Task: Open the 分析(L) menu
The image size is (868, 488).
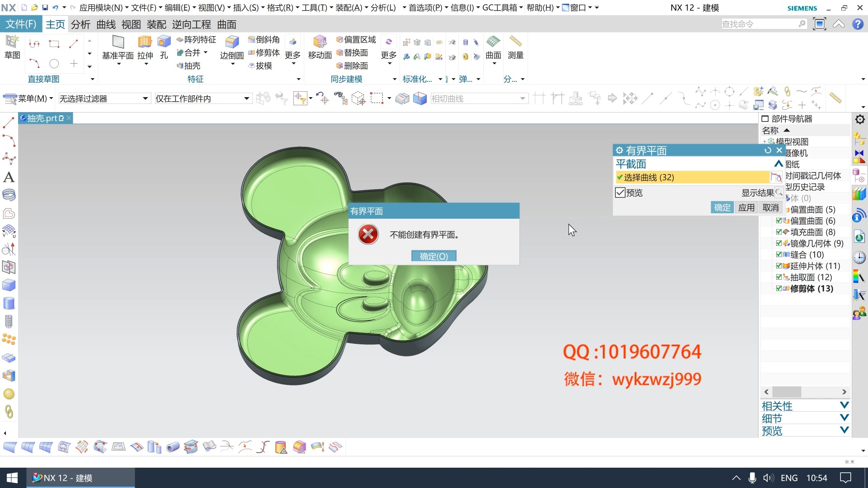Action: pyautogui.click(x=382, y=7)
